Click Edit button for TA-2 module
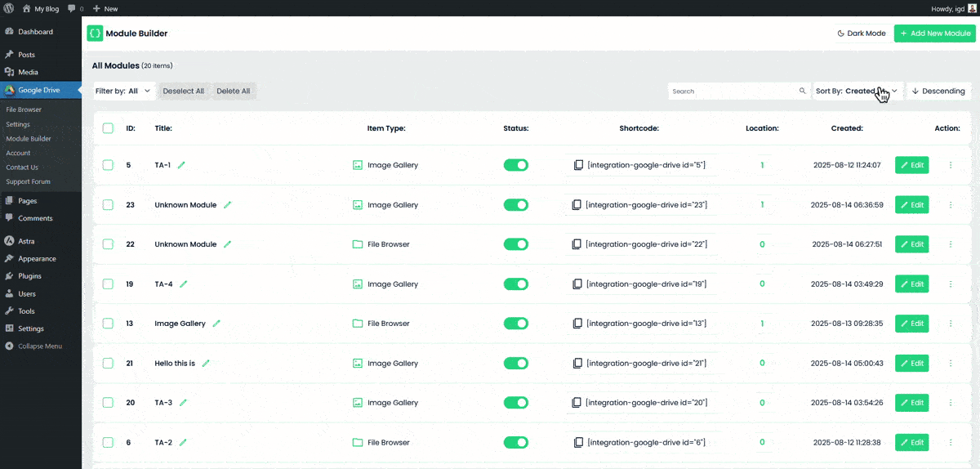Screen dimensions: 980x469 coord(911,442)
